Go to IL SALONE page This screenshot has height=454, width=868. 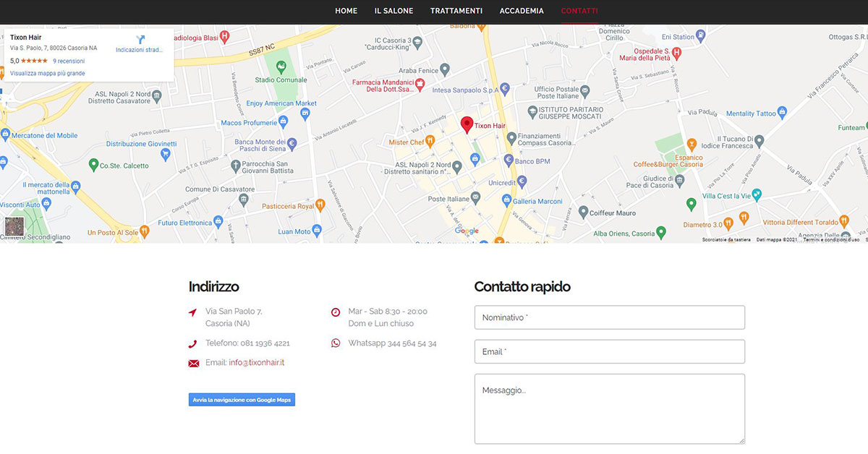point(394,11)
